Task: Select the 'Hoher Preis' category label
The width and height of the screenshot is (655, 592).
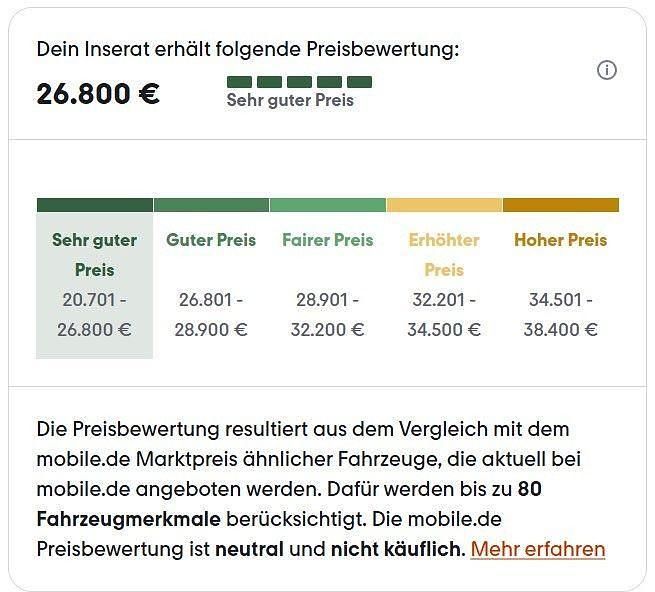Action: 560,240
